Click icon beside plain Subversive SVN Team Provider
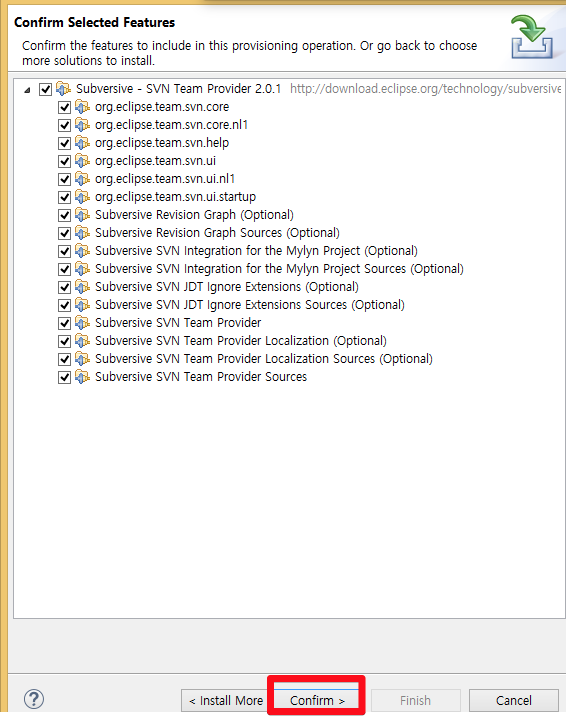Viewport: 566px width, 717px height. point(82,322)
